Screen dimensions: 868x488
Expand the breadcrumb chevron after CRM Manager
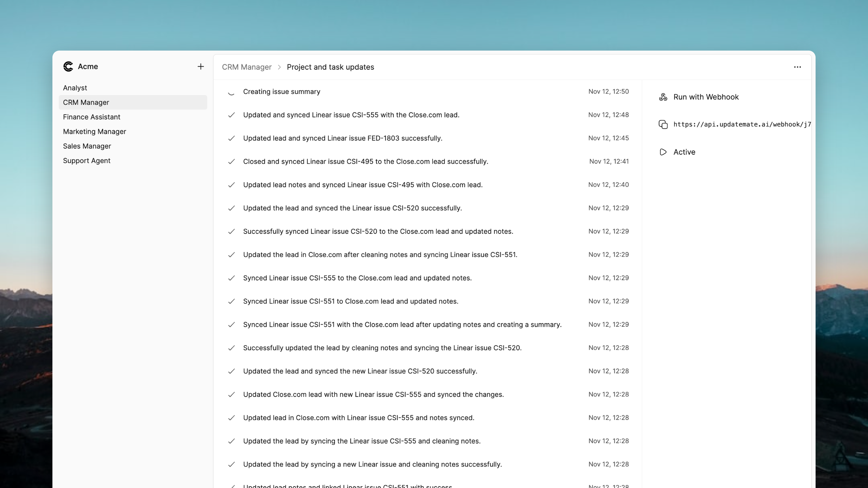(x=279, y=67)
